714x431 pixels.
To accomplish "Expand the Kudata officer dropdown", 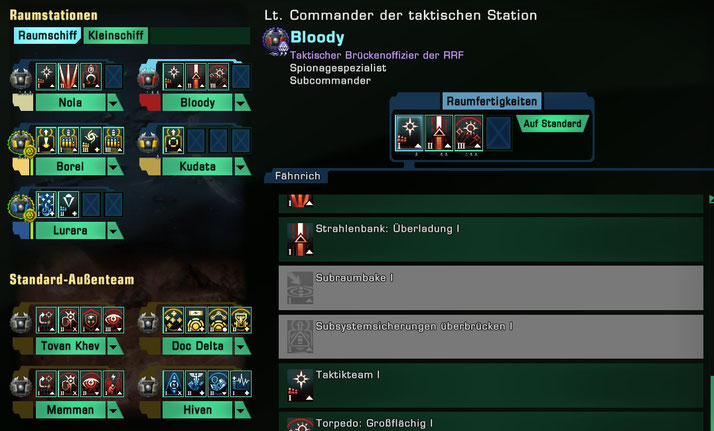I will [242, 167].
